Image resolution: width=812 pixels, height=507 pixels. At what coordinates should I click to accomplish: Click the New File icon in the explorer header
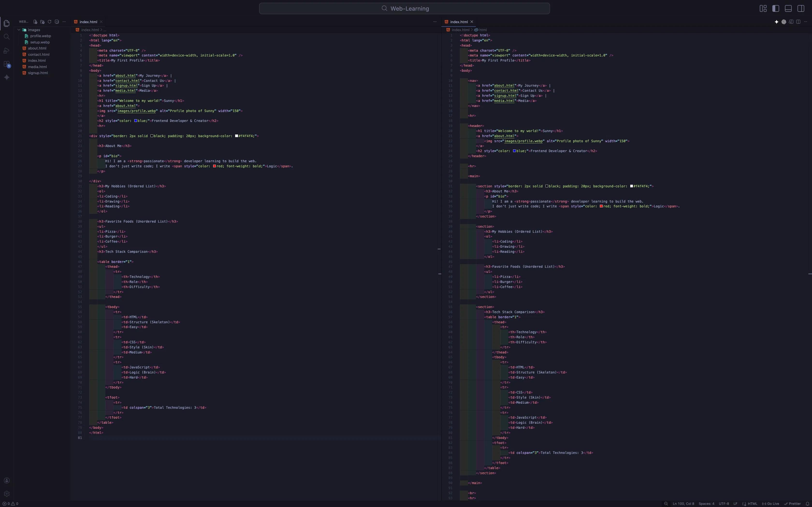[x=35, y=22]
